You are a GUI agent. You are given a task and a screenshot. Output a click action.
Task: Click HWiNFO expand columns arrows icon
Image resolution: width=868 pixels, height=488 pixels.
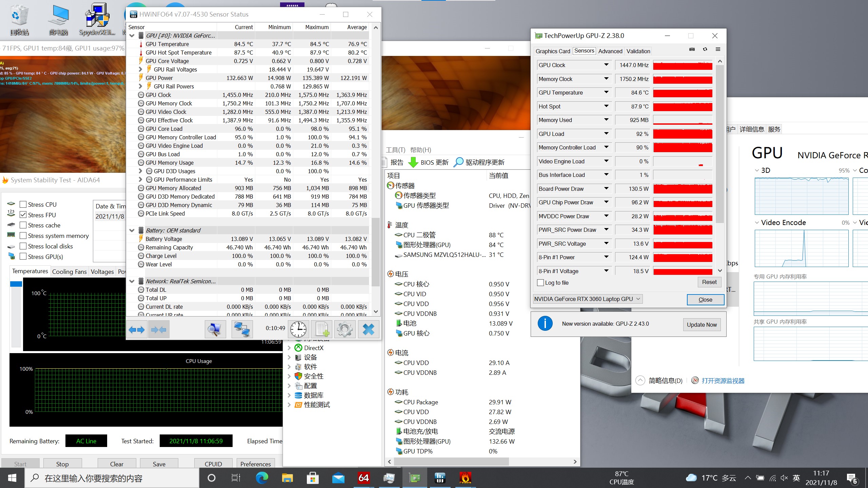point(137,329)
